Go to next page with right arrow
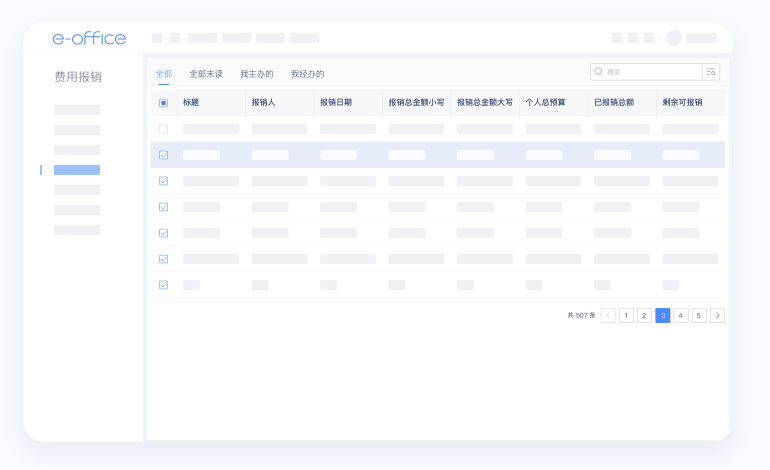Image resolution: width=770 pixels, height=470 pixels. point(717,315)
